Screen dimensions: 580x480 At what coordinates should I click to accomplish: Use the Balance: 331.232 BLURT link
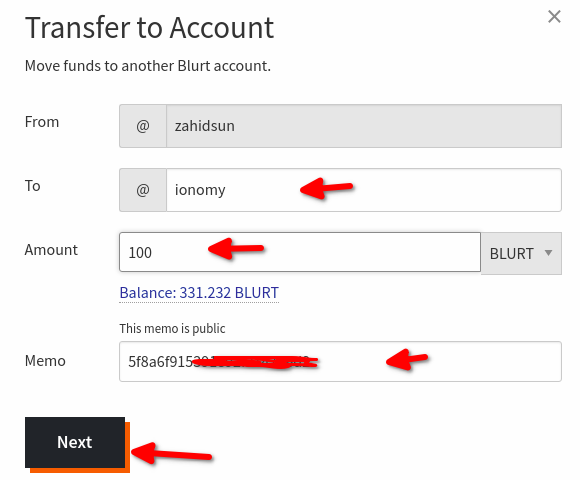coord(199,293)
